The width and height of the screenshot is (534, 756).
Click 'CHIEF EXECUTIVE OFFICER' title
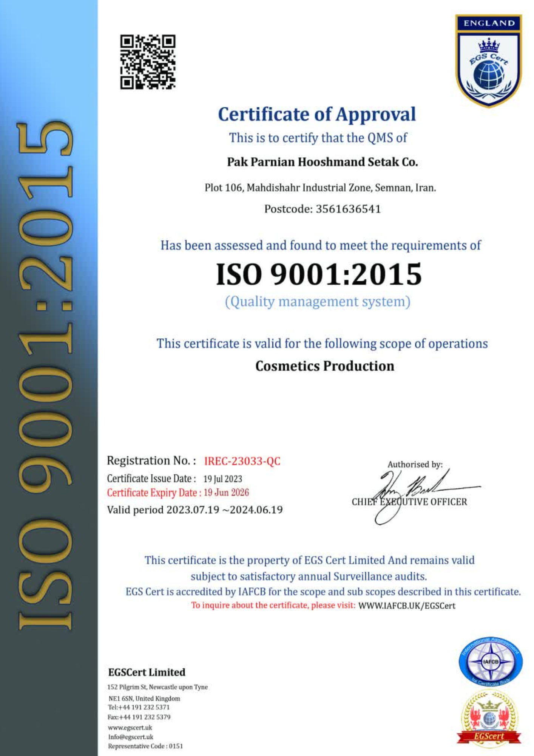pyautogui.click(x=409, y=502)
